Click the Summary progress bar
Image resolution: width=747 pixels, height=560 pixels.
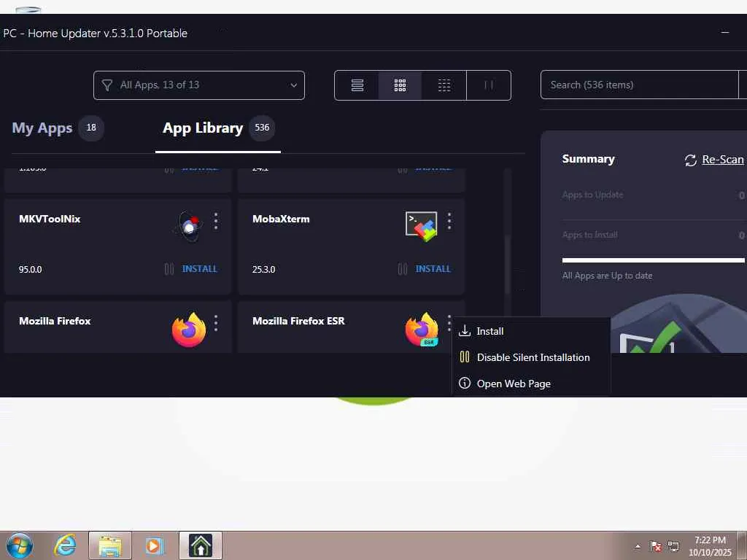click(653, 260)
